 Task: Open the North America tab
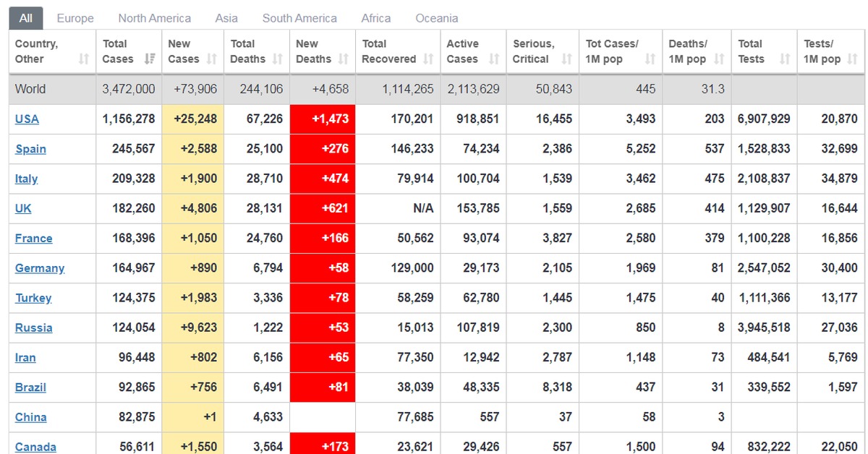point(155,18)
